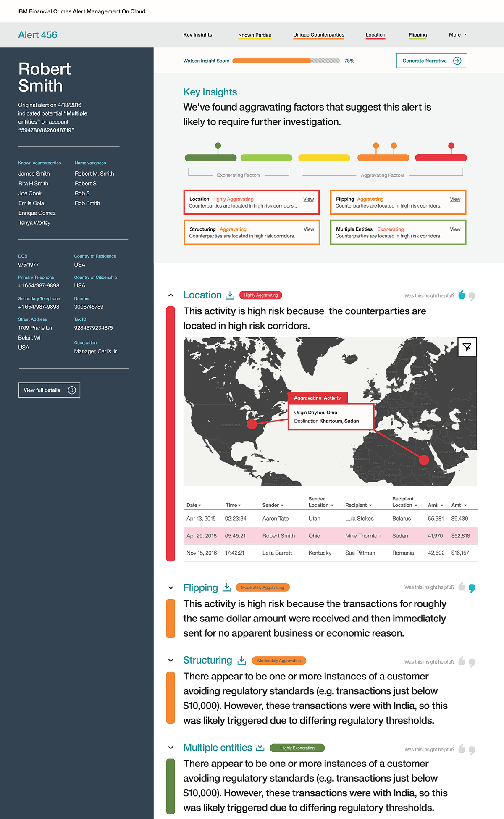Sort table by Recipient Location column
Viewport: 504px width, 819px height.
coord(405,502)
